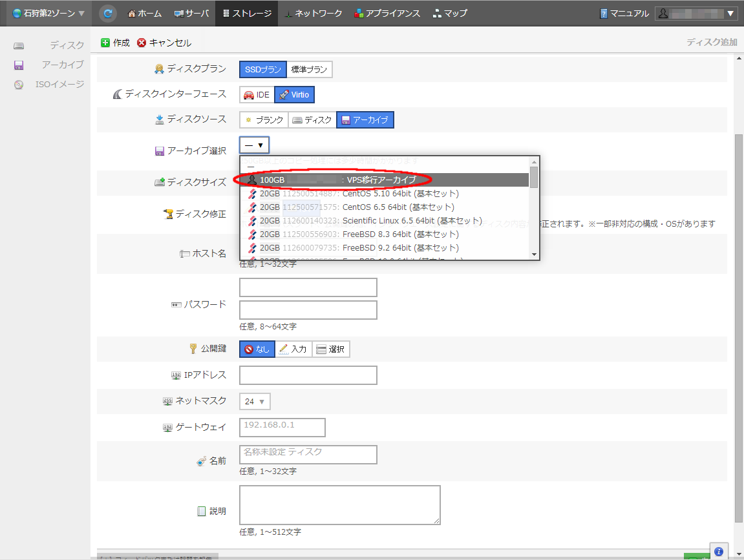The height and width of the screenshot is (560, 744).
Task: Open ISO Image (ISOイメージ) in sidebar
Action: [x=59, y=84]
